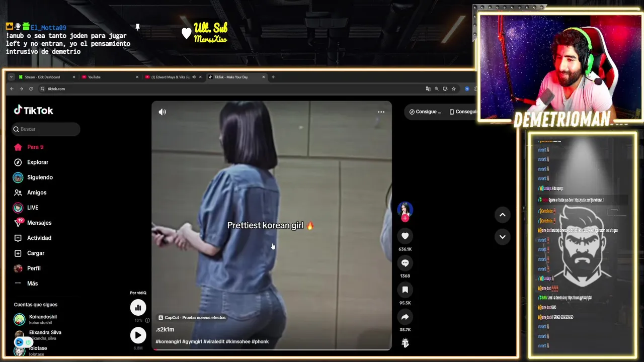This screenshot has height=362, width=644.
Task: Click vidIQ play button showing 6.5M
Action: [138, 335]
